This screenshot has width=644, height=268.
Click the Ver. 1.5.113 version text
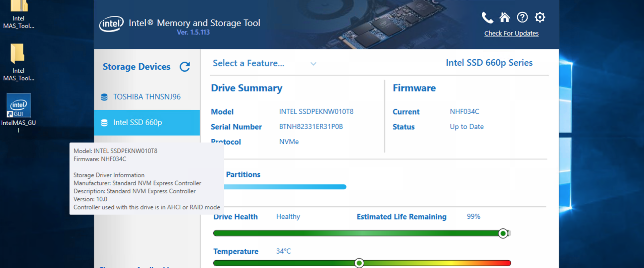point(193,32)
